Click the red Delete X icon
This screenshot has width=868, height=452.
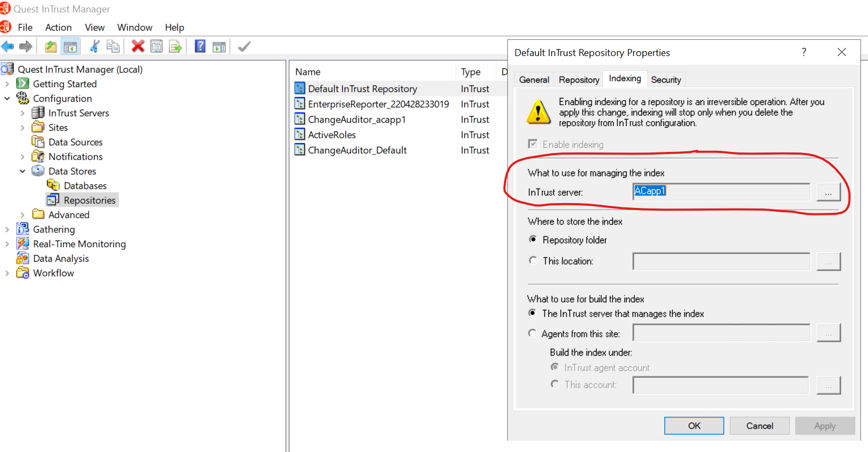(138, 46)
